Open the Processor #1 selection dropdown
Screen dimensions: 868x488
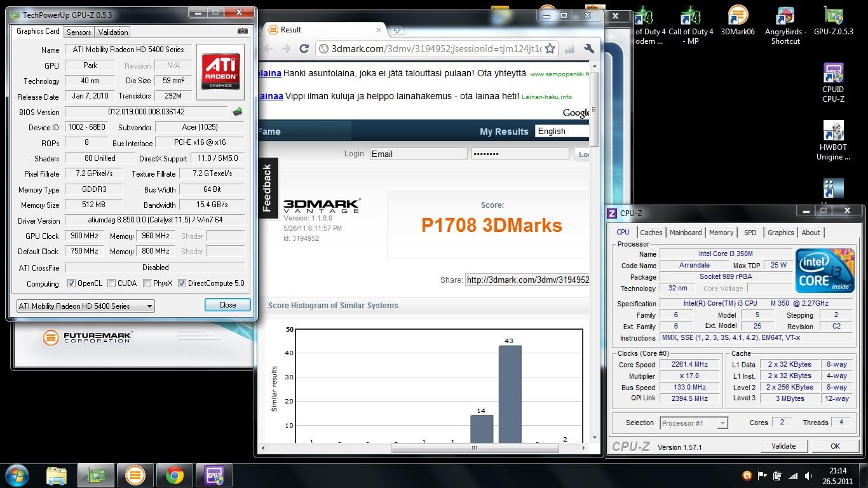693,423
